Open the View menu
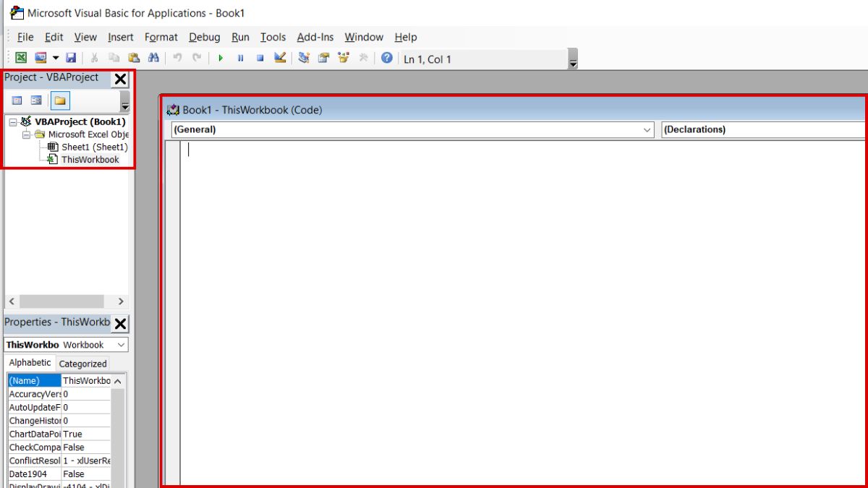The height and width of the screenshot is (488, 868). coord(85,37)
